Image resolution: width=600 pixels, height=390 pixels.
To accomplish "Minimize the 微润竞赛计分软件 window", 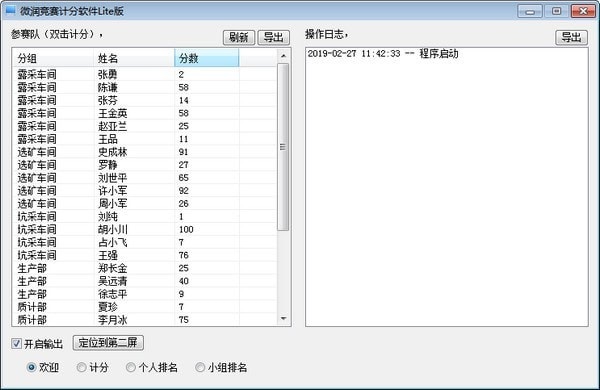I will click(530, 11).
